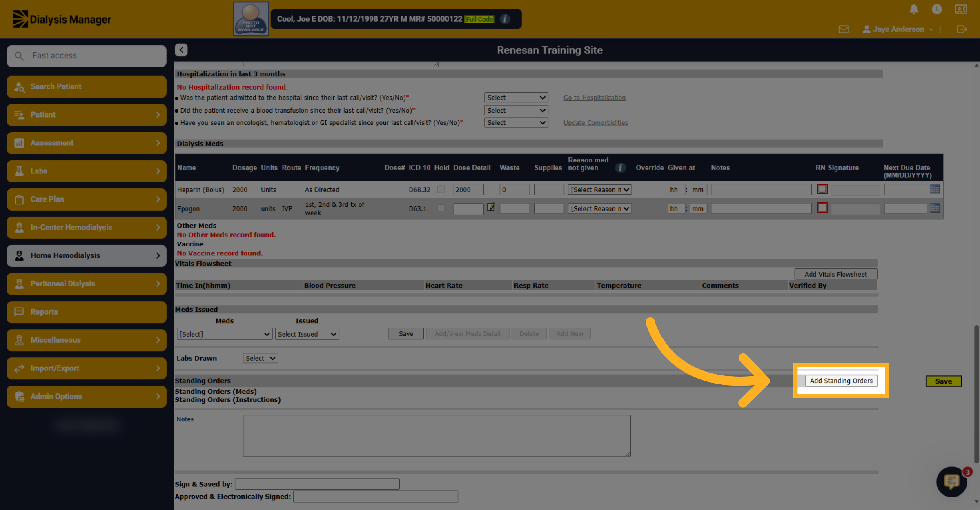Tick the Heparin RN Signature checkbox
This screenshot has height=510, width=980.
tap(822, 189)
